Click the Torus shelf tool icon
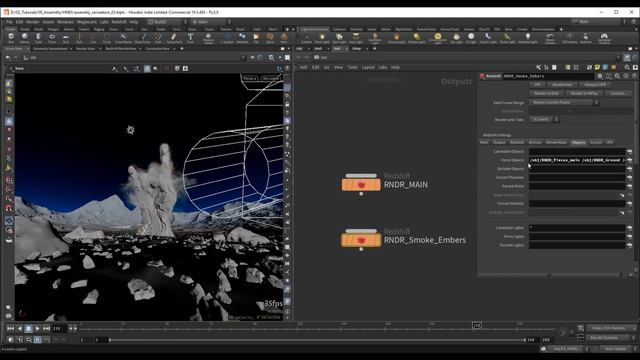Screen dimensions: 640x360 tap(52, 37)
